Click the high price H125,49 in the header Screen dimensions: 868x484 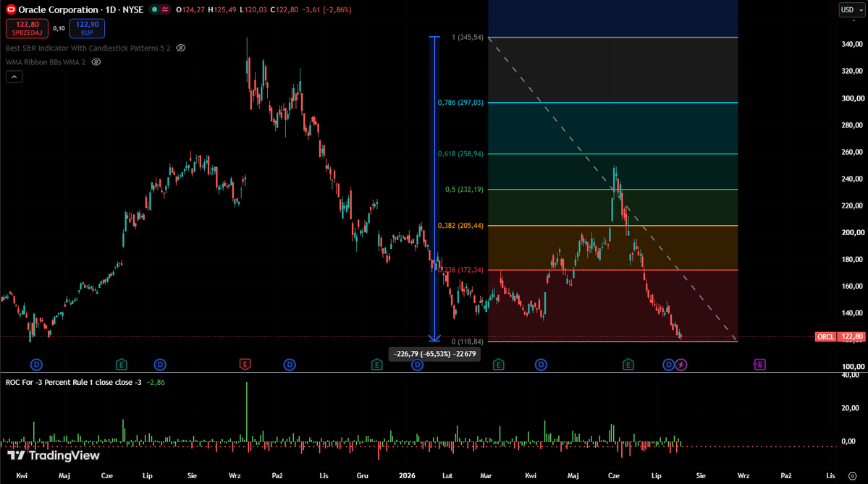tap(222, 9)
